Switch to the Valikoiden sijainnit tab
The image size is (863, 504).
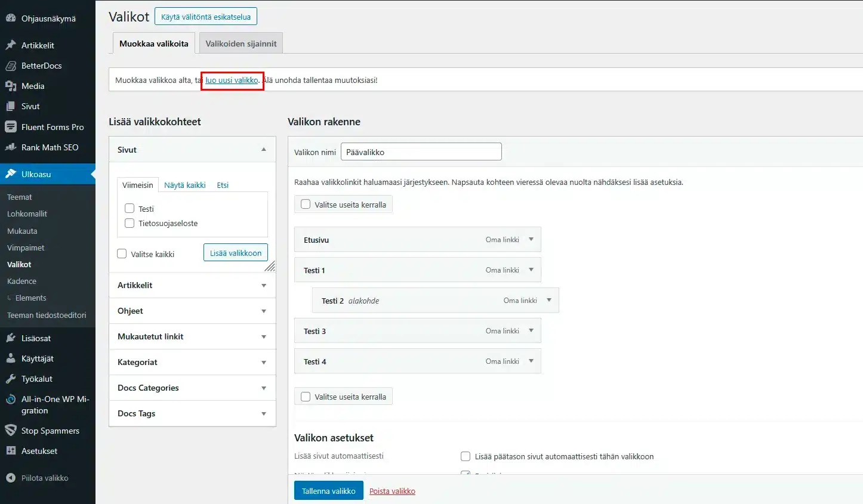(x=241, y=44)
